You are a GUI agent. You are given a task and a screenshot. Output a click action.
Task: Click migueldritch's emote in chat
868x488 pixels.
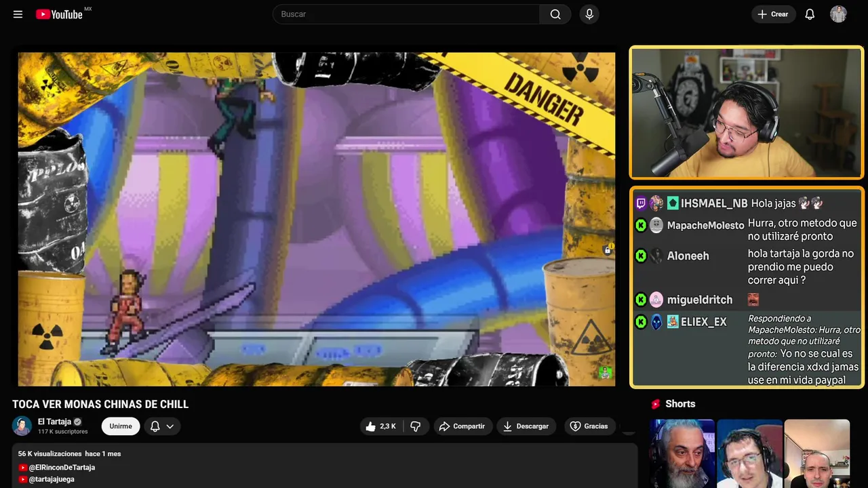point(753,300)
